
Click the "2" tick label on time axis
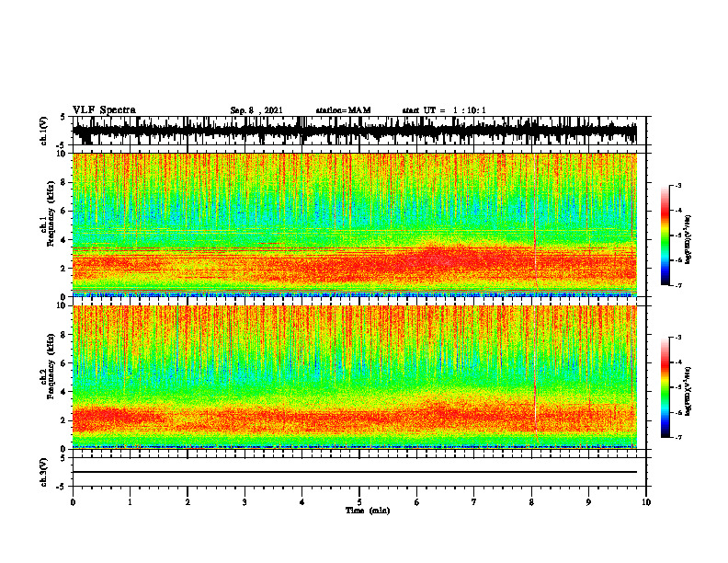coord(188,502)
